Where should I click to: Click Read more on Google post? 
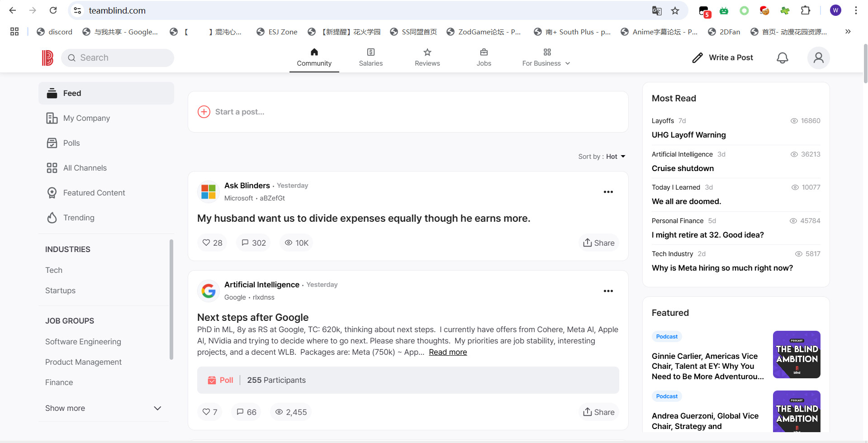tap(448, 352)
